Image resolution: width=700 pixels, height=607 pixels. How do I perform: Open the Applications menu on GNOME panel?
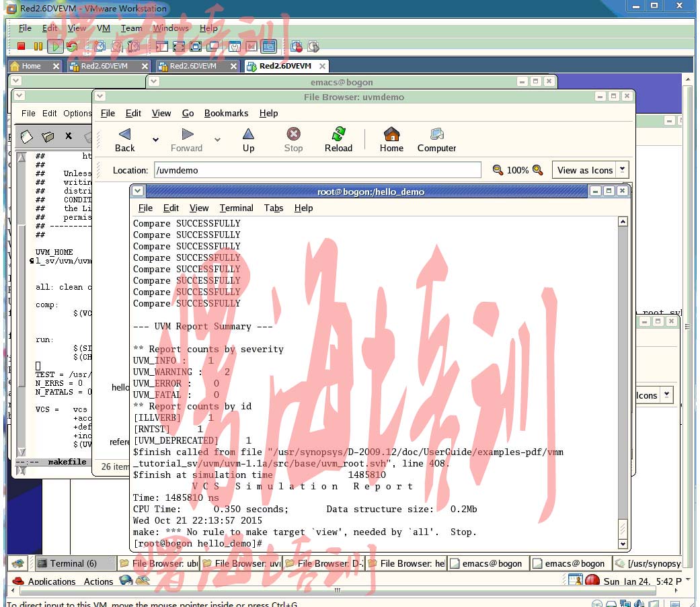point(51,581)
